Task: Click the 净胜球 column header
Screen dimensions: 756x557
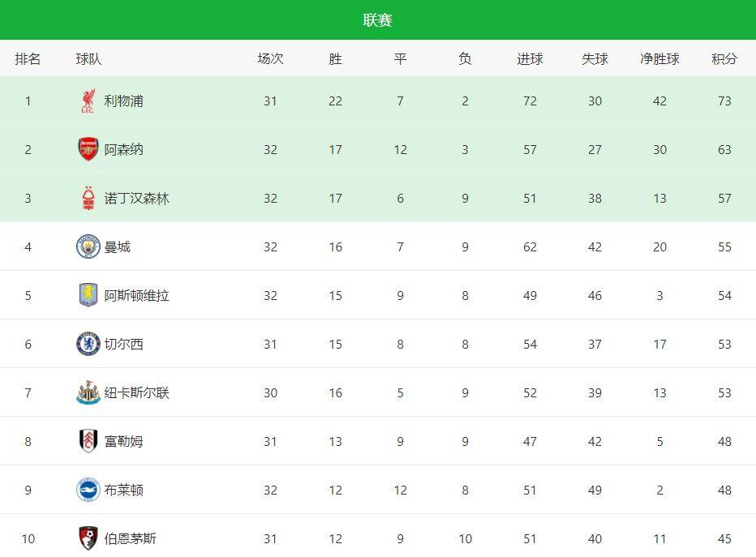Action: 659,59
